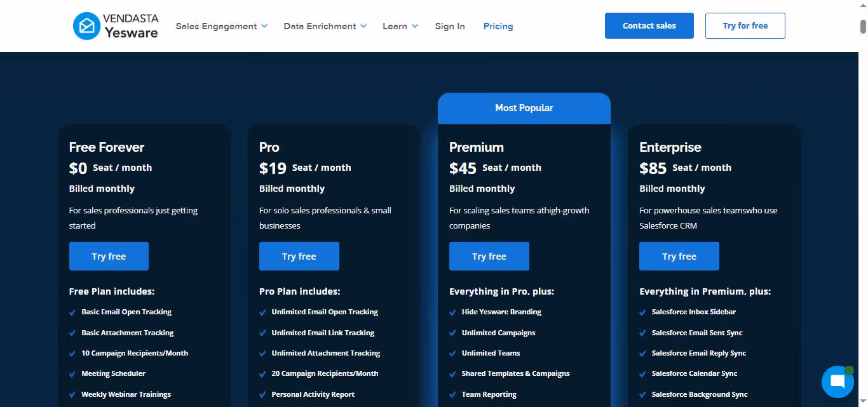Screen dimensions: 868x407
Task: Click Try free on the Free Forever plan
Action: point(109,256)
